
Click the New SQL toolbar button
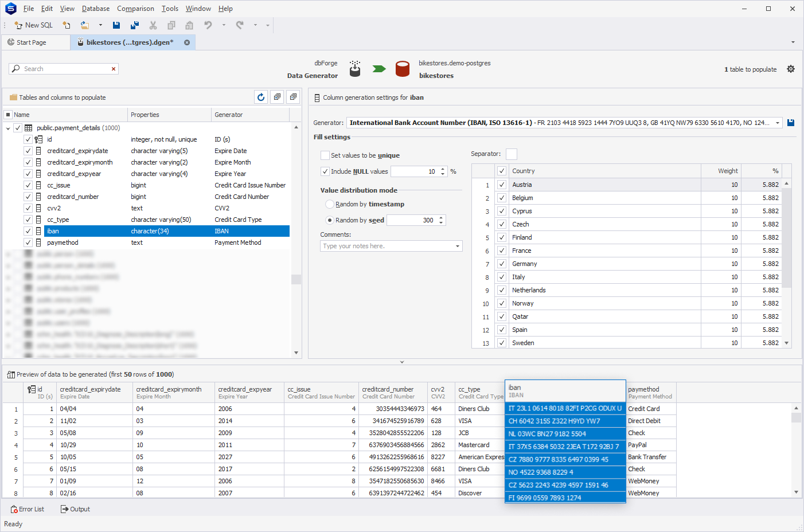(x=33, y=25)
